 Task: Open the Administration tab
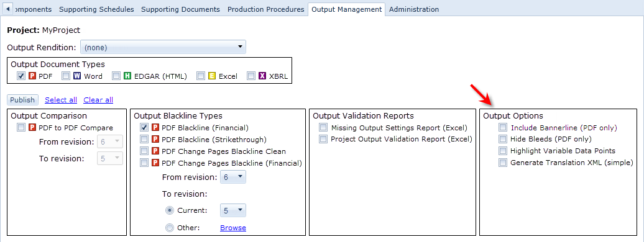pos(413,9)
